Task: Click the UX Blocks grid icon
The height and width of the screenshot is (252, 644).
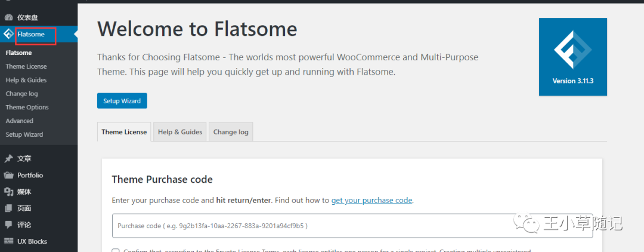Action: pos(8,241)
